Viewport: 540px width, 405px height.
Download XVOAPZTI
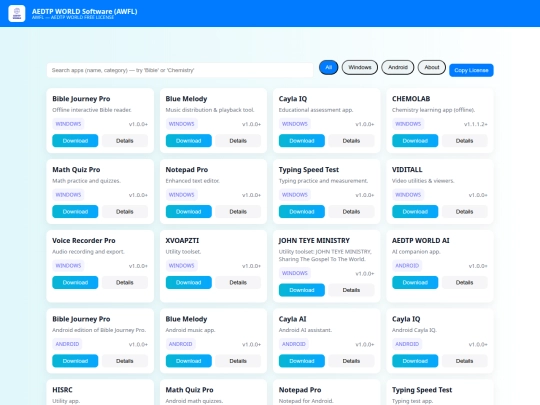coord(188,282)
